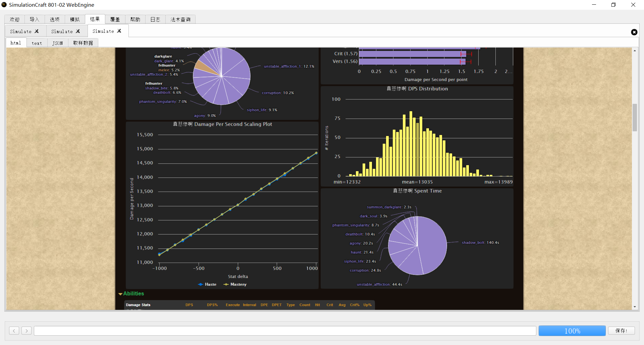Screen dimensions: 644x345
Task: Click the black circular close-all icon
Action: click(x=634, y=32)
